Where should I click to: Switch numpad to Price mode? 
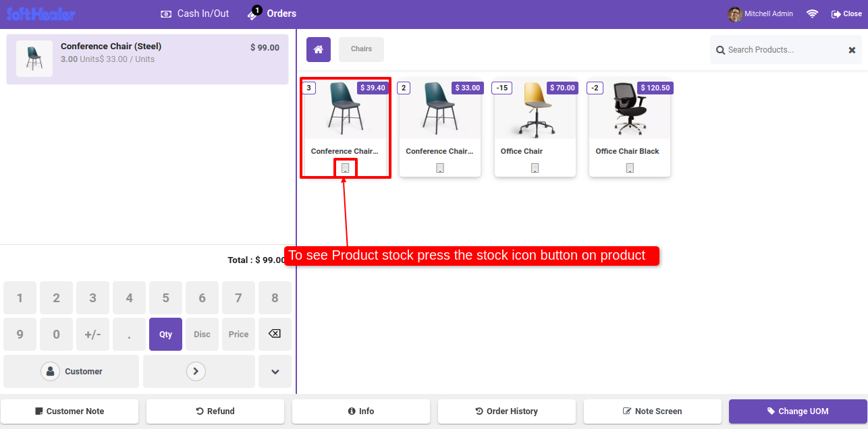[x=238, y=334]
